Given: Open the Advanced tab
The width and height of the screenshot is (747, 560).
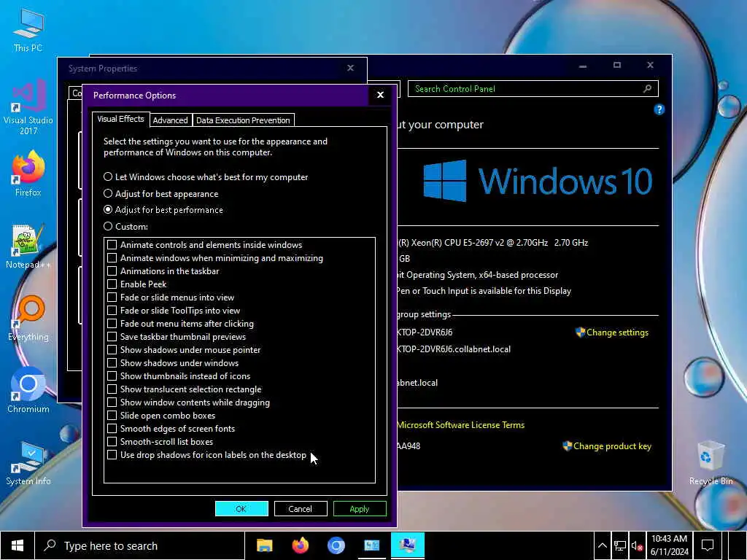Looking at the screenshot, I should click(x=170, y=120).
